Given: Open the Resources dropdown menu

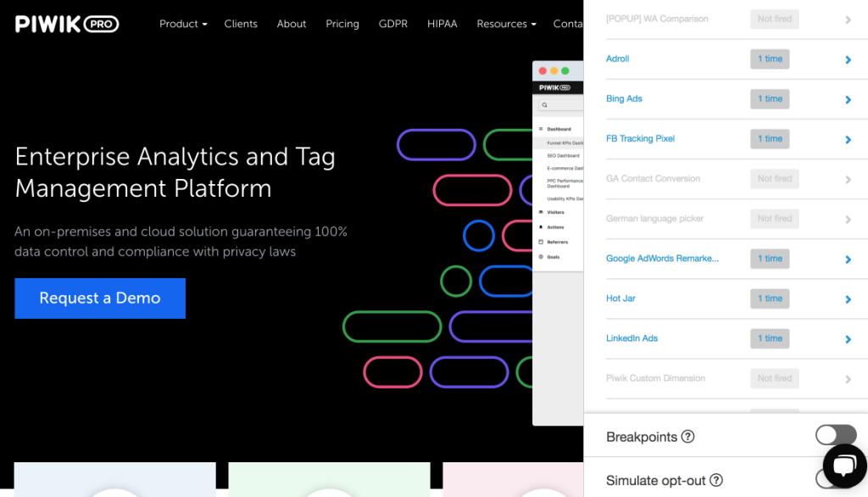Looking at the screenshot, I should [506, 24].
